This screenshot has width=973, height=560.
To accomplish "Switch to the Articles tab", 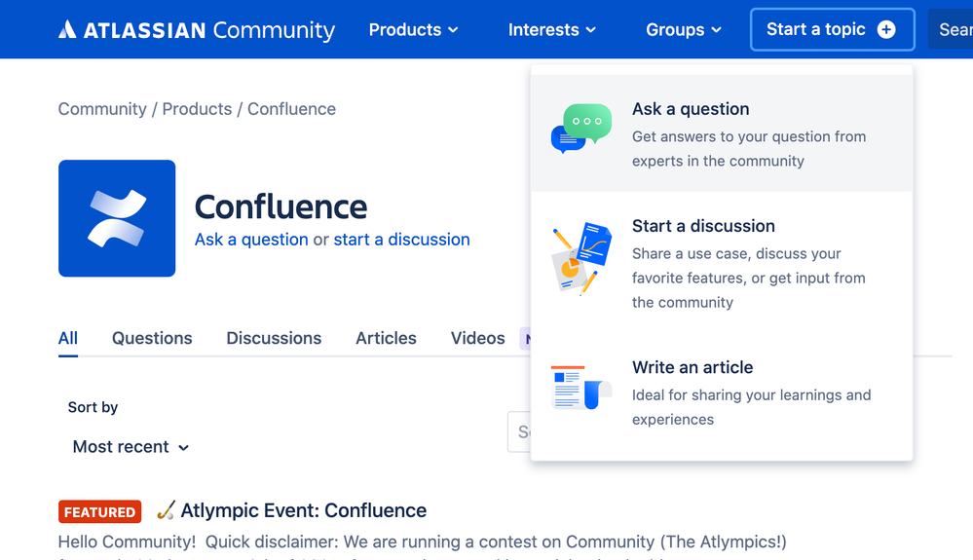I will pyautogui.click(x=386, y=338).
